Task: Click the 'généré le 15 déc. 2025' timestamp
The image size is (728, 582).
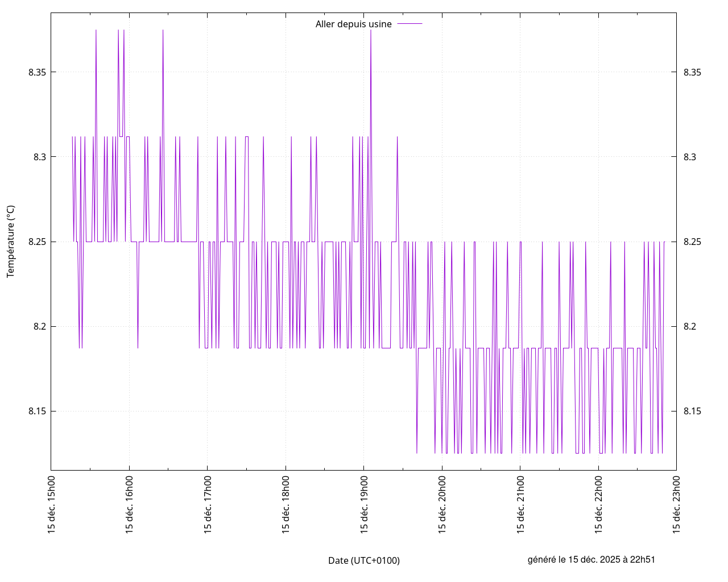Action: tap(591, 559)
